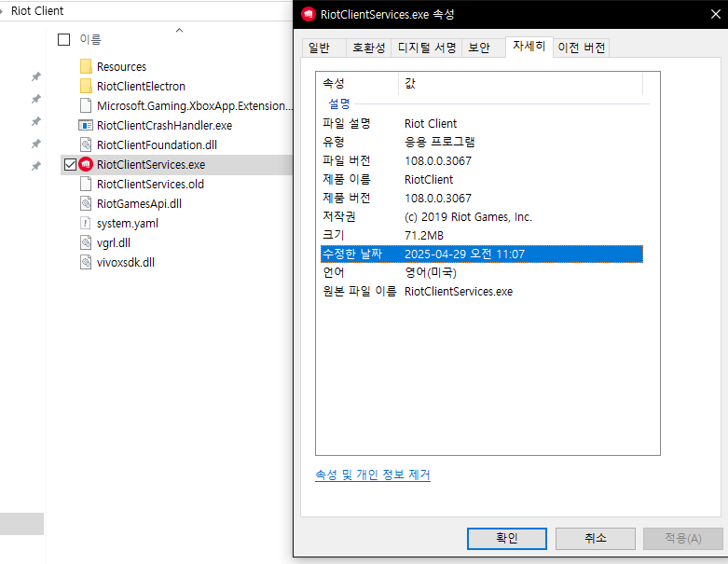This screenshot has height=564, width=728.
Task: Select vgrl.dll file name
Action: click(x=114, y=242)
